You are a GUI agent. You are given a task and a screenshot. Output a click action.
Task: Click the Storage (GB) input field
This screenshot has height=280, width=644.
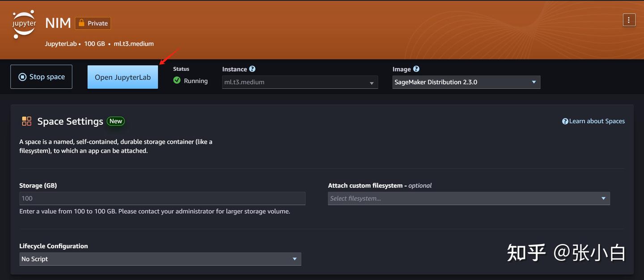tap(162, 199)
